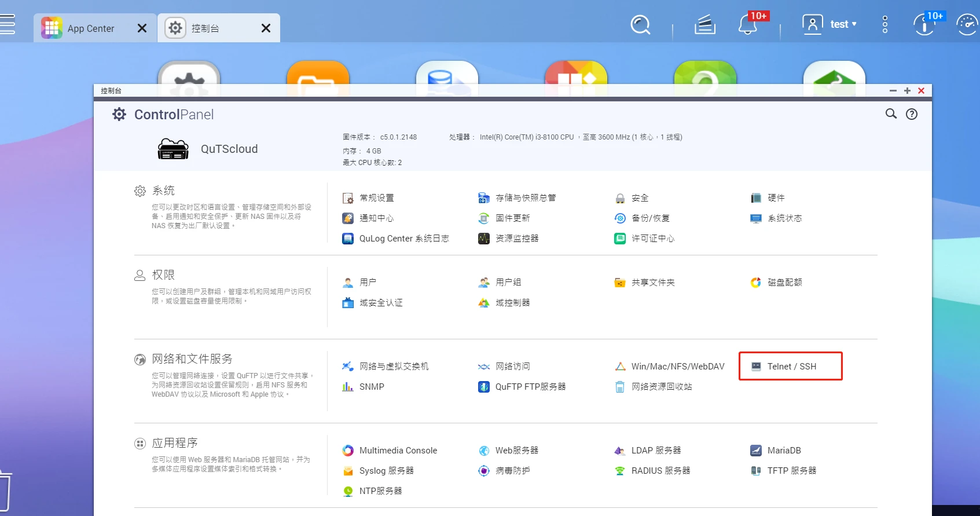The height and width of the screenshot is (516, 980).
Task: Open Telnet / SSH settings
Action: [x=783, y=367]
